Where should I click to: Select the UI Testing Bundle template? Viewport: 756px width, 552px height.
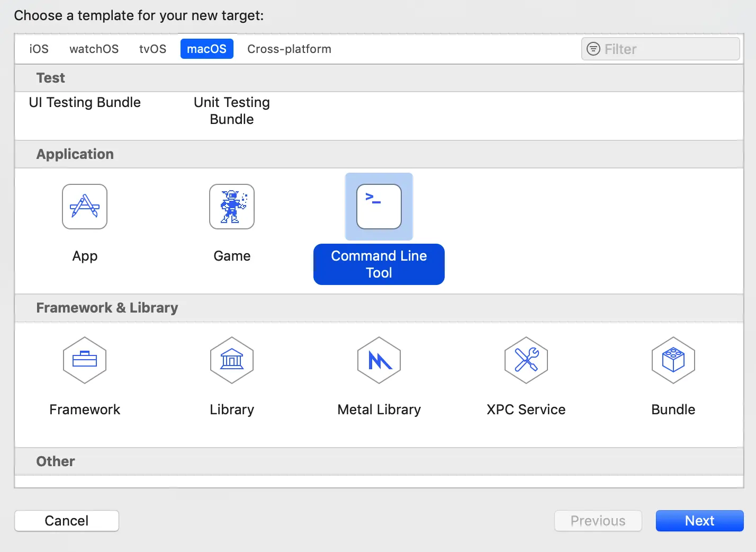(x=85, y=102)
